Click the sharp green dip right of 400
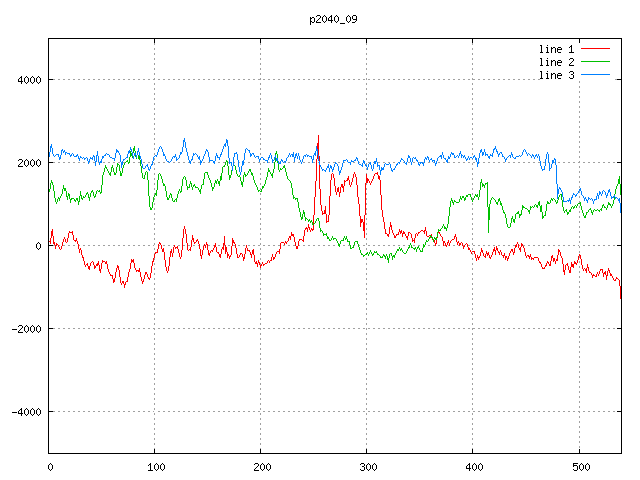The image size is (640, 480). click(488, 231)
